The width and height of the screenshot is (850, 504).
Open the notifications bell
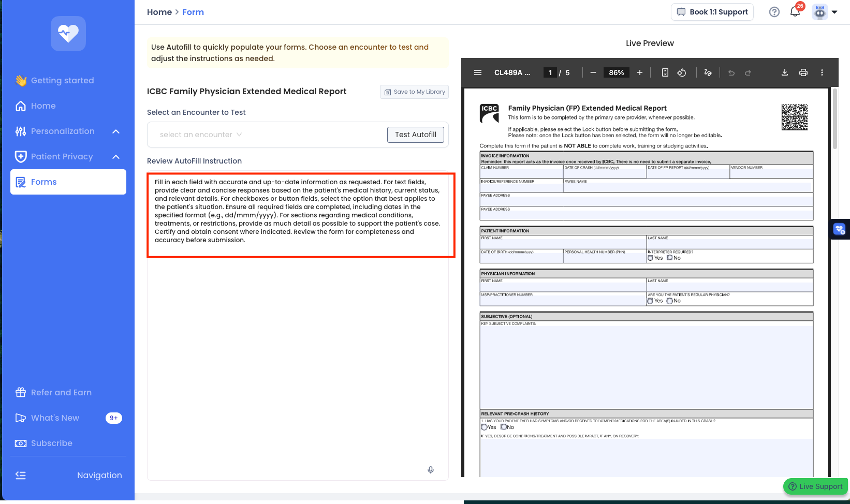coord(795,12)
